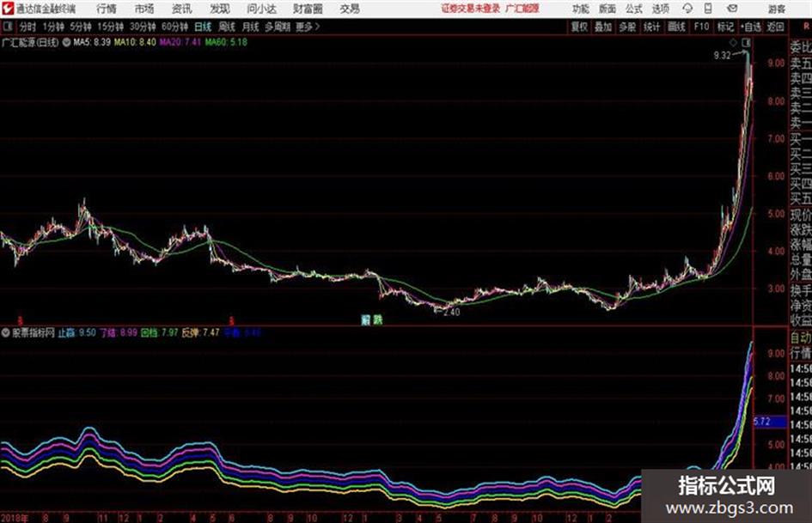Open the 财富圈 menu
The image size is (812, 523).
[308, 9]
